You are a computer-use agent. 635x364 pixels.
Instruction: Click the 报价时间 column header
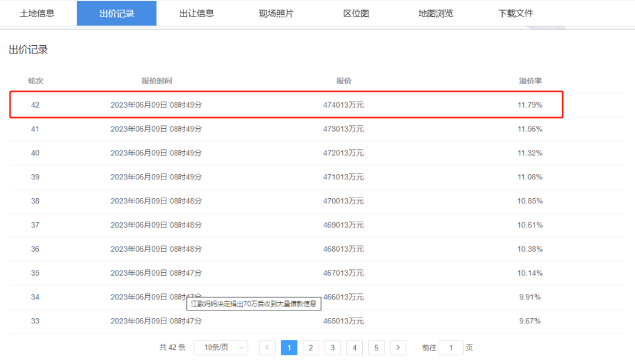tap(156, 81)
